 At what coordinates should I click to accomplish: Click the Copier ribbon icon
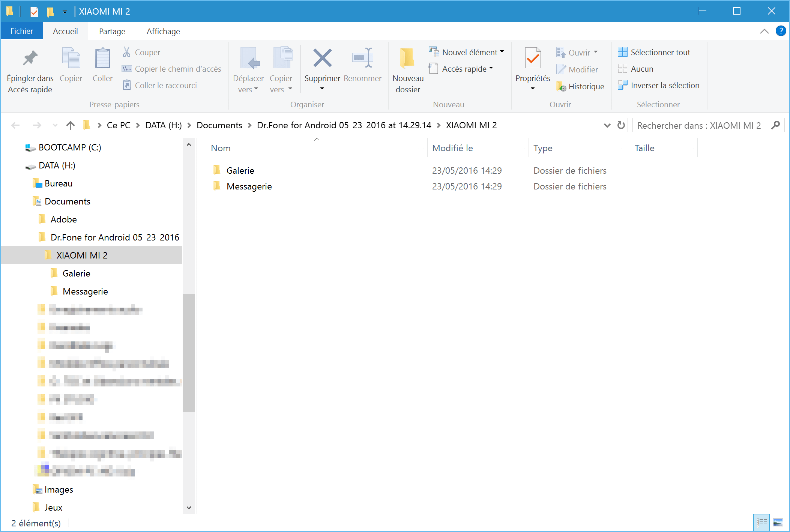click(x=71, y=59)
